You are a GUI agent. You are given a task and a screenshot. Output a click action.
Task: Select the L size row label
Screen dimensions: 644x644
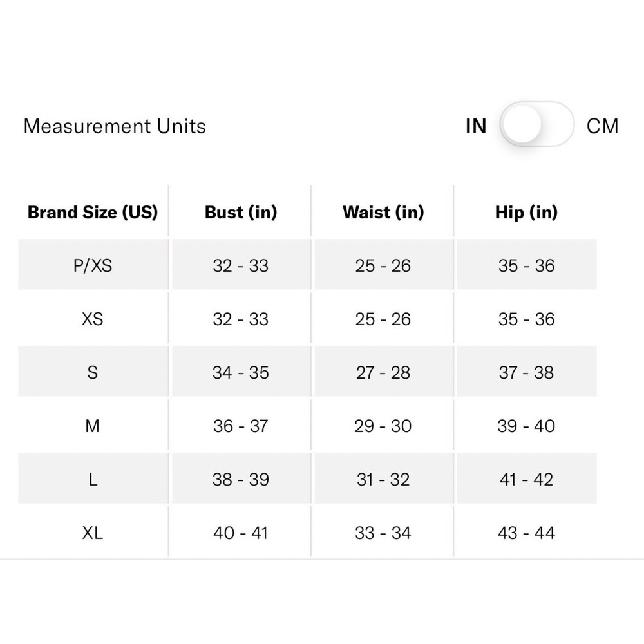coord(93,479)
